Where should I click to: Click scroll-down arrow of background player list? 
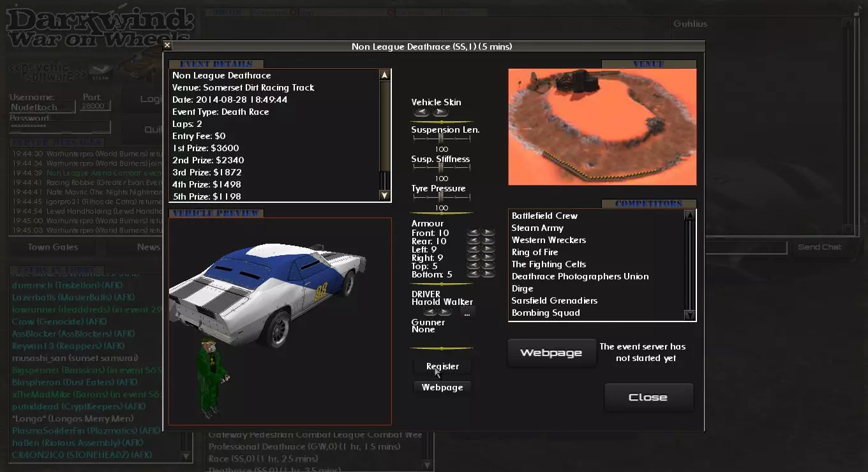pyautogui.click(x=186, y=456)
